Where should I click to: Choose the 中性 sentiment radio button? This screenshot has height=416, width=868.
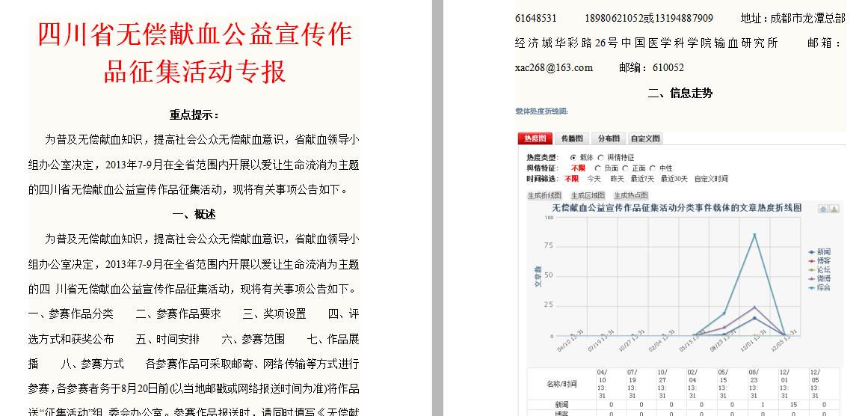[652, 168]
